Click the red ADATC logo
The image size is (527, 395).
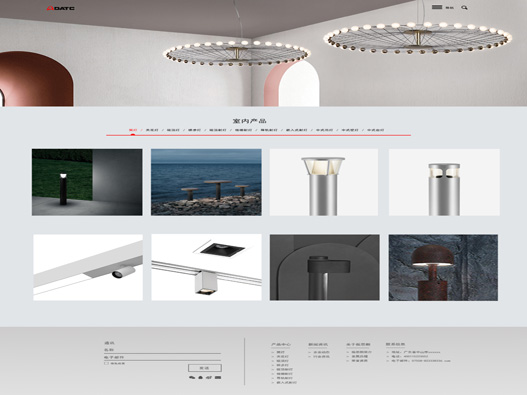point(60,8)
